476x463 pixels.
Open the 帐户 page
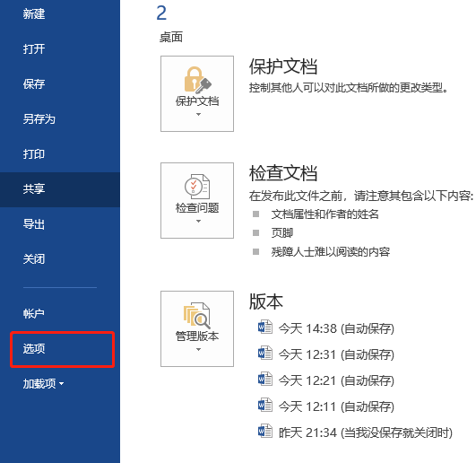click(34, 313)
